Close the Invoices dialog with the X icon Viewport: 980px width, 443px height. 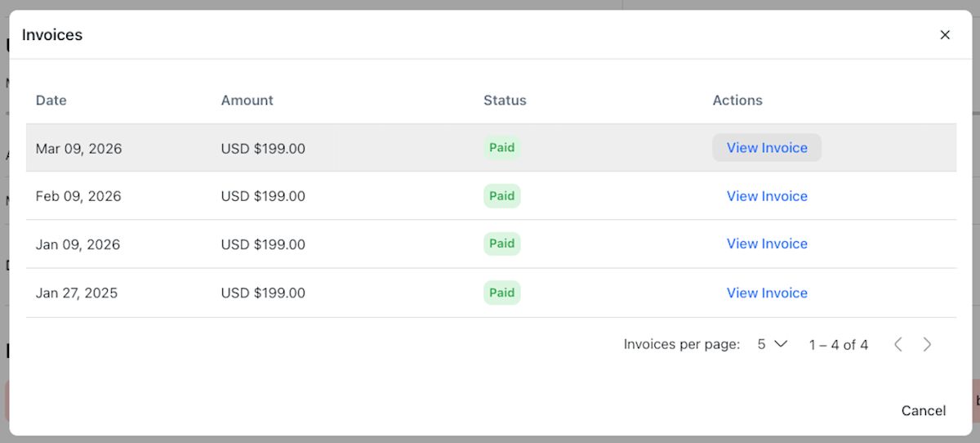pos(945,35)
